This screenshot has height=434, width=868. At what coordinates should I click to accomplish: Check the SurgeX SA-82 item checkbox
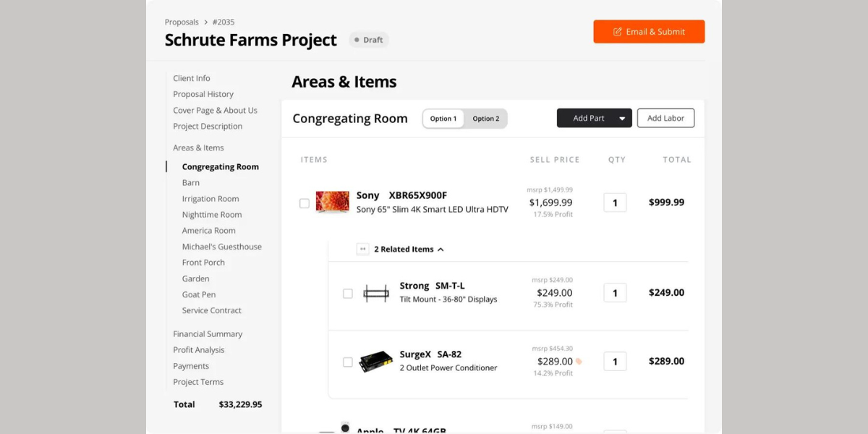point(348,362)
